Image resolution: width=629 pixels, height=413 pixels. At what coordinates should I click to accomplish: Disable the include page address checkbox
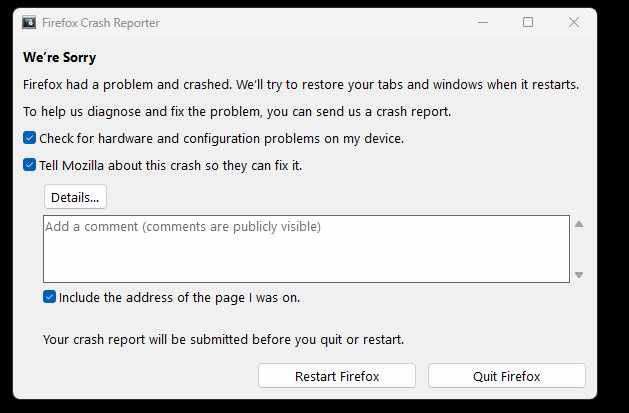pyautogui.click(x=50, y=297)
